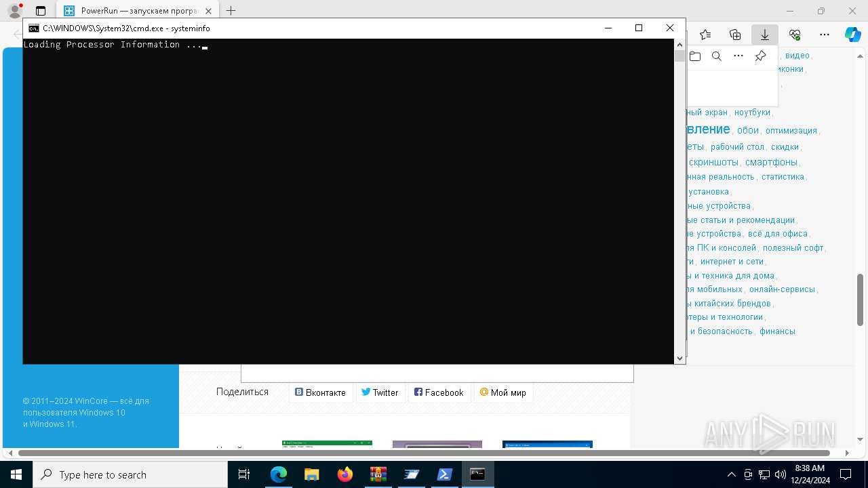Share the article on Вконтакте
The width and height of the screenshot is (868, 488).
click(x=321, y=392)
